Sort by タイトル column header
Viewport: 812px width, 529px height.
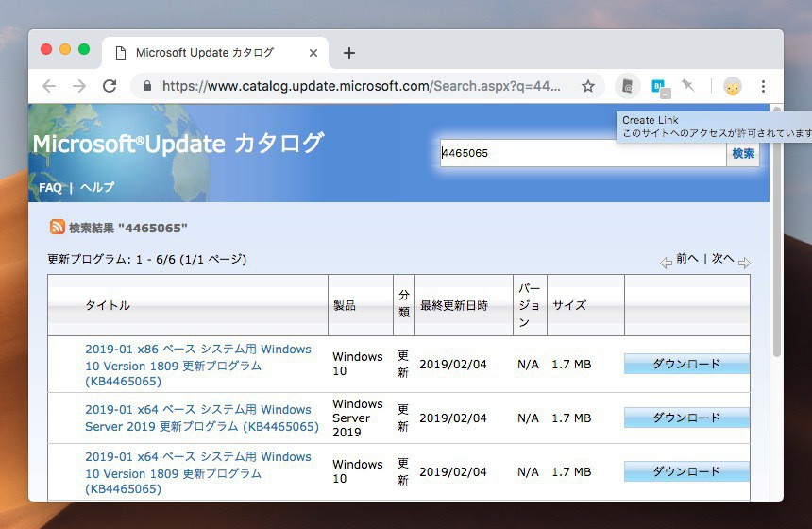[x=108, y=305]
